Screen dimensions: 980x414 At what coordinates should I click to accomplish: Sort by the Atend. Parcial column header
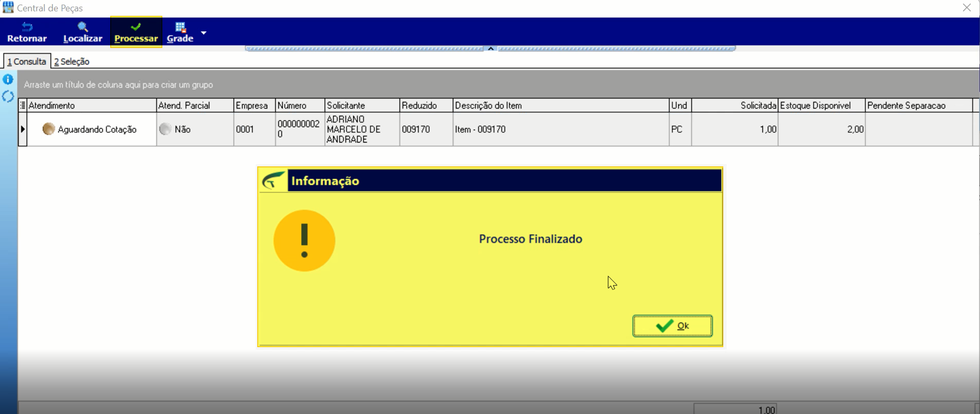[195, 105]
